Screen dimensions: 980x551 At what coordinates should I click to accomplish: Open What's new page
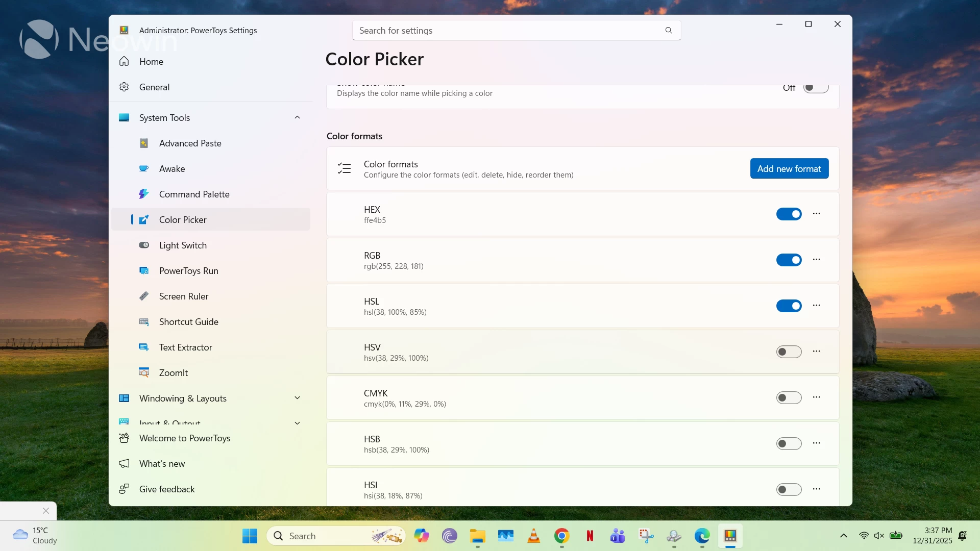click(x=210, y=464)
